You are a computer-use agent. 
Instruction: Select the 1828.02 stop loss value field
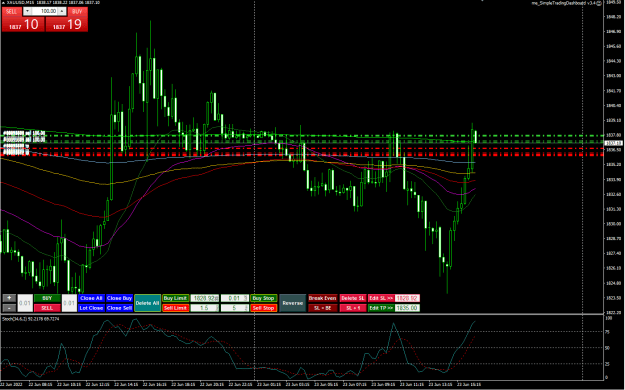click(407, 298)
